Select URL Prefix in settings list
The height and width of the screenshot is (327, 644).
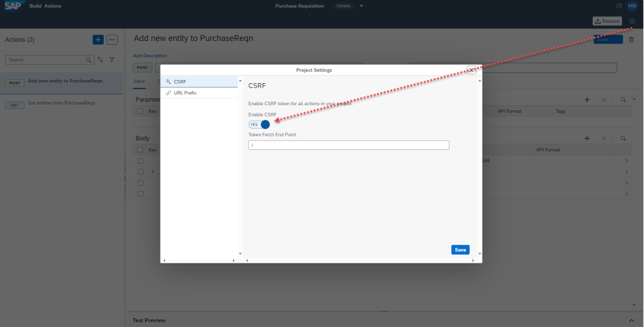click(185, 93)
